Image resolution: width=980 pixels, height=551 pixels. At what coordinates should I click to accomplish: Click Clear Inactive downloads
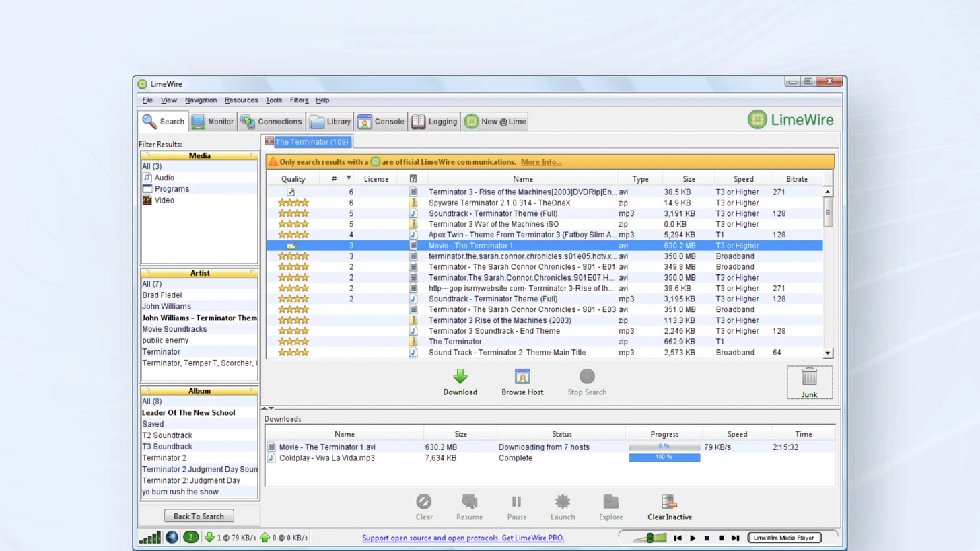pyautogui.click(x=668, y=502)
